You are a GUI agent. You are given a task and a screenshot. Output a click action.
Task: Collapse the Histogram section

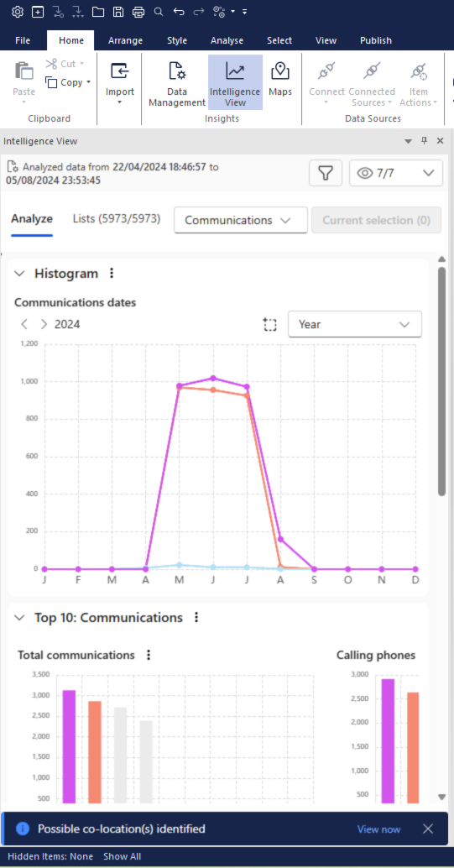(x=19, y=274)
